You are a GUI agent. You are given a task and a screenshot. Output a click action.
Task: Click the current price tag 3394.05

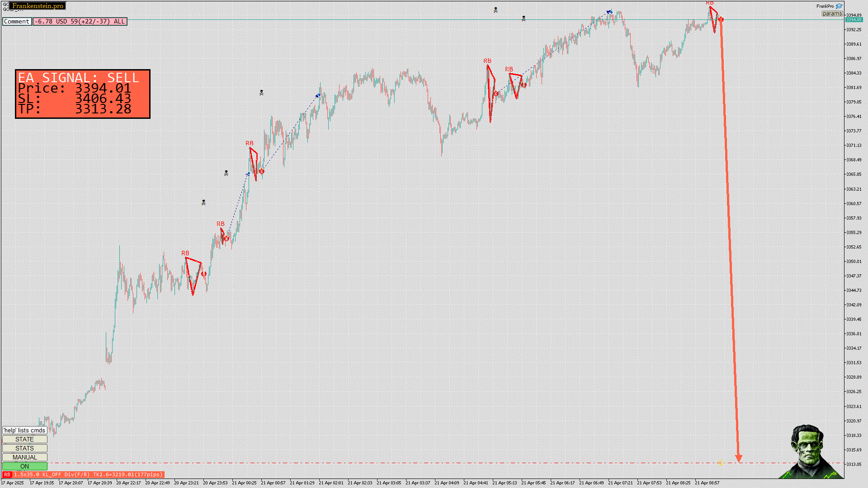click(x=854, y=20)
